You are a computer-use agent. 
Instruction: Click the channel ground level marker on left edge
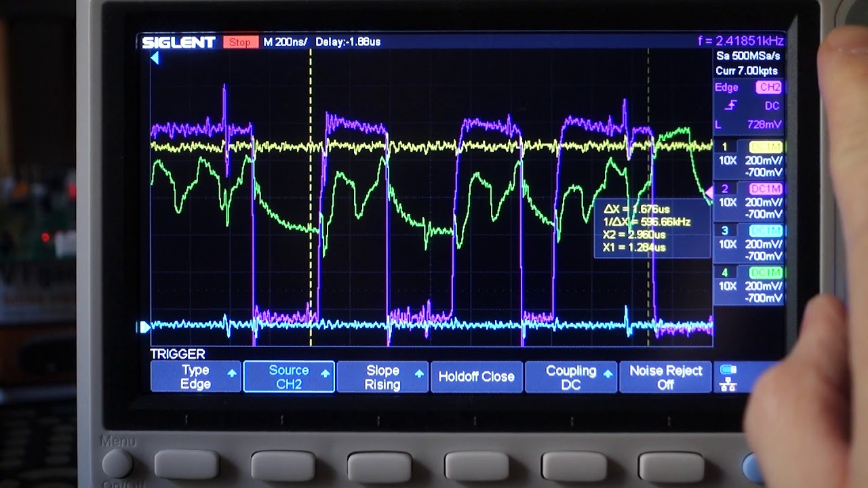pyautogui.click(x=143, y=327)
